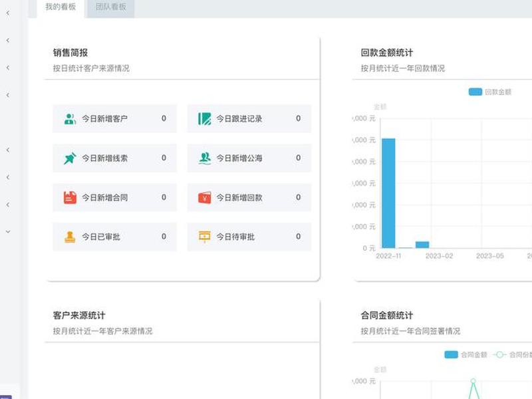Click the 0 count in 今日新增公海 card
Viewport: 532px width, 399px height.
click(x=298, y=158)
